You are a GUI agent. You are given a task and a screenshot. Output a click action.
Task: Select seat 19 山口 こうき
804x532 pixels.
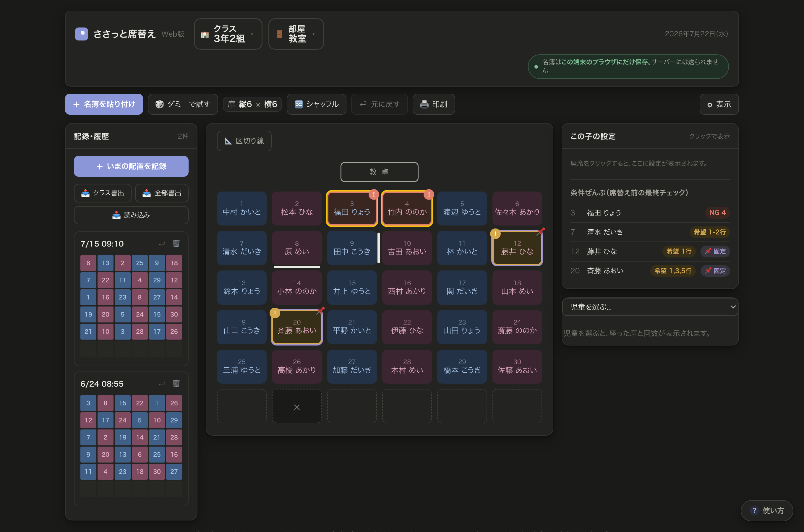[242, 327]
